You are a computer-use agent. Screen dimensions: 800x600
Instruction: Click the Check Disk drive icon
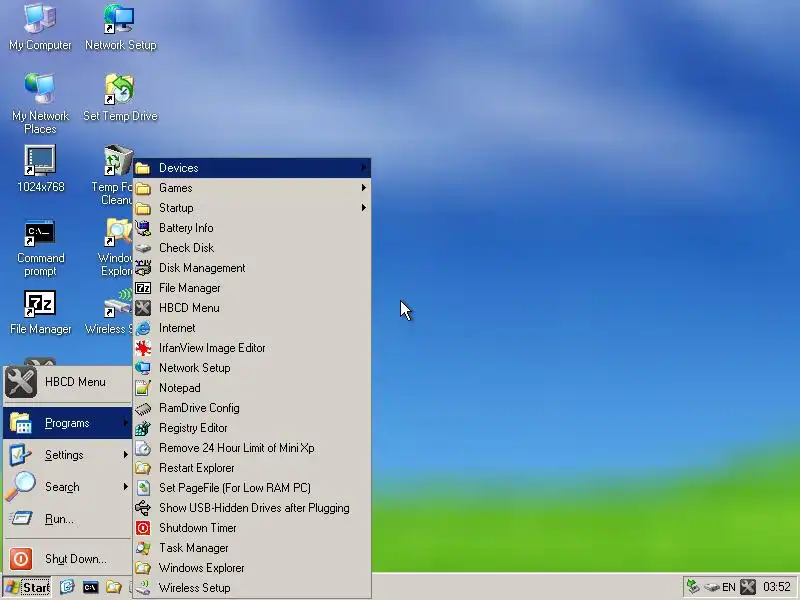click(143, 248)
